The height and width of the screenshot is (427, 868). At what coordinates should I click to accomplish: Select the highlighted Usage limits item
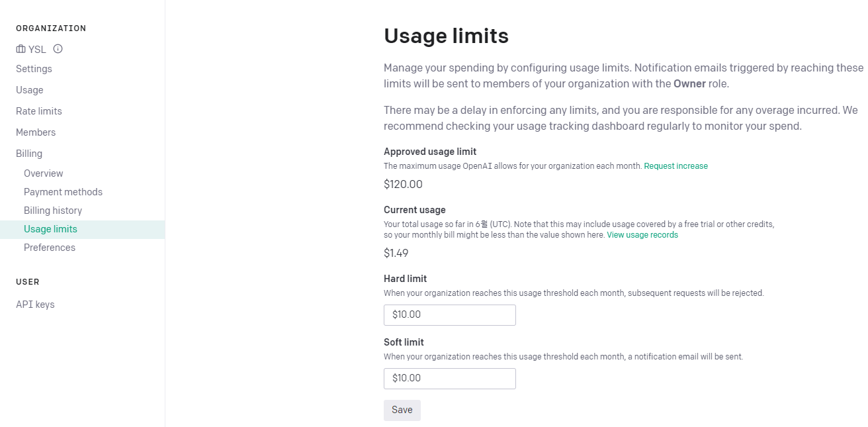click(x=82, y=229)
